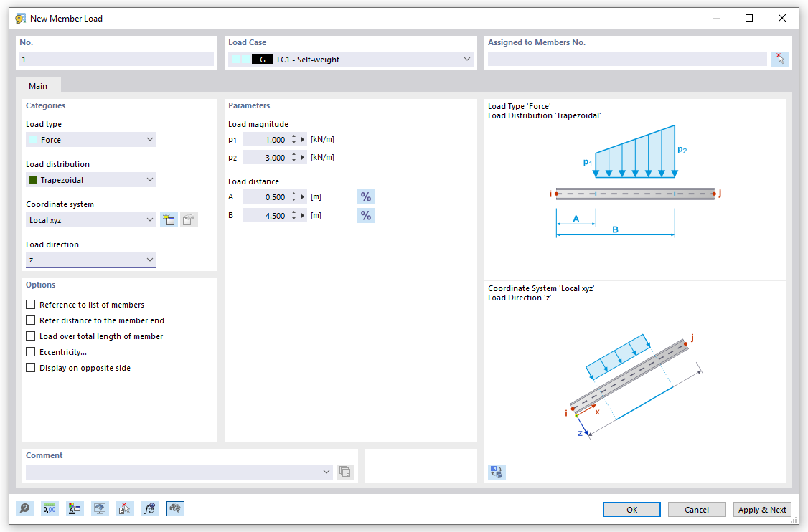
Task: Adjust the p2 value spinner
Action: coord(293,158)
